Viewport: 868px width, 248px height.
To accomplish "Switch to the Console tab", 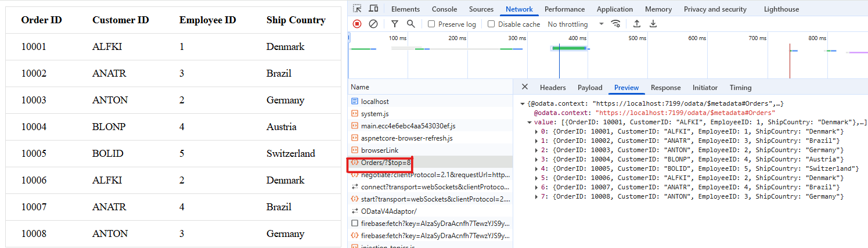I will click(444, 9).
